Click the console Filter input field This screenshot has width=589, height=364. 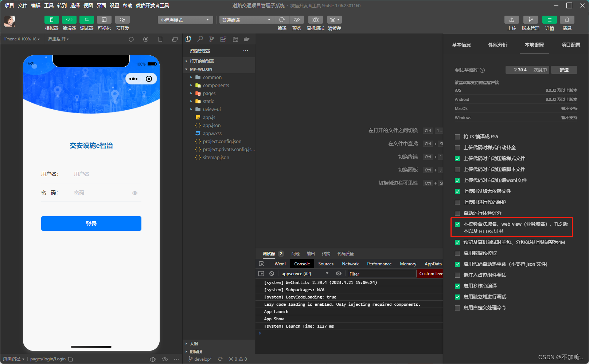381,274
